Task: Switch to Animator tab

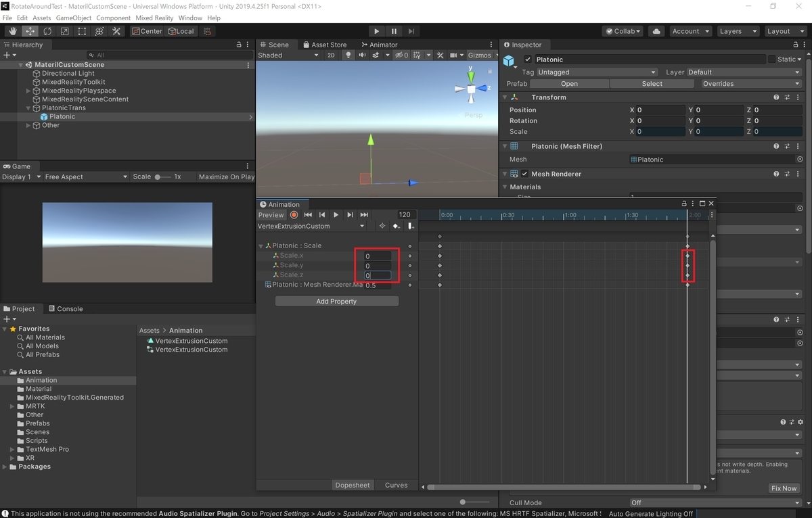Action: (x=379, y=45)
